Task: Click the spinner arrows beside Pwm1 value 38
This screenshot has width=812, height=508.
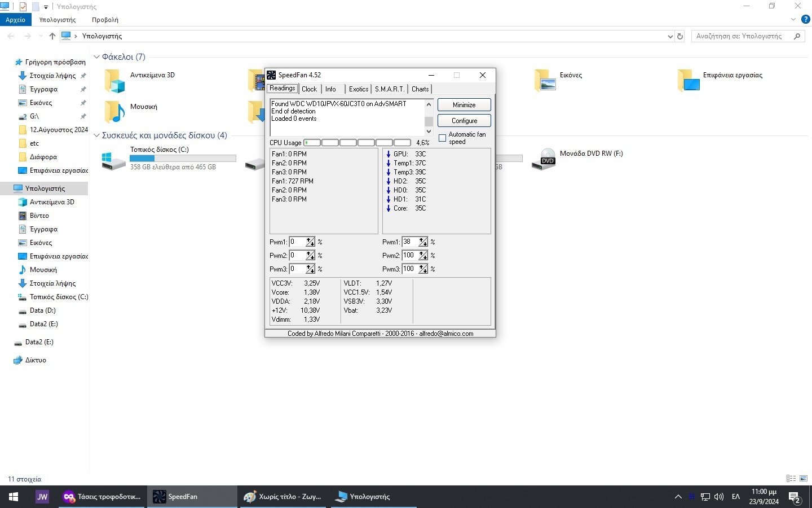Action: pyautogui.click(x=423, y=242)
